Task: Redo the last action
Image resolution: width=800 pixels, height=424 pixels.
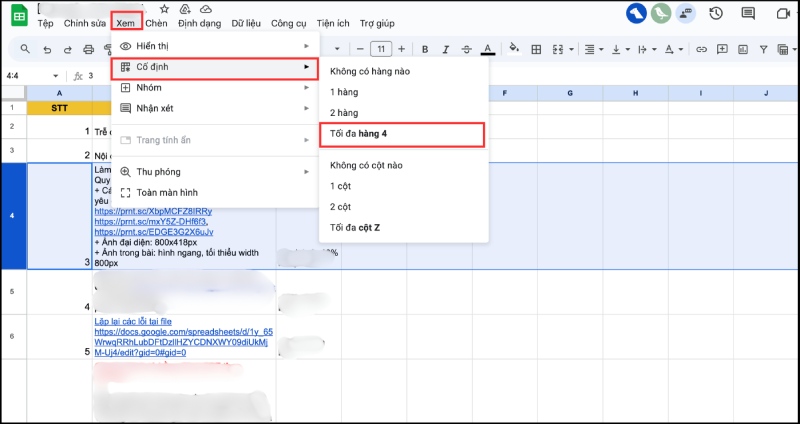Action: pyautogui.click(x=67, y=49)
